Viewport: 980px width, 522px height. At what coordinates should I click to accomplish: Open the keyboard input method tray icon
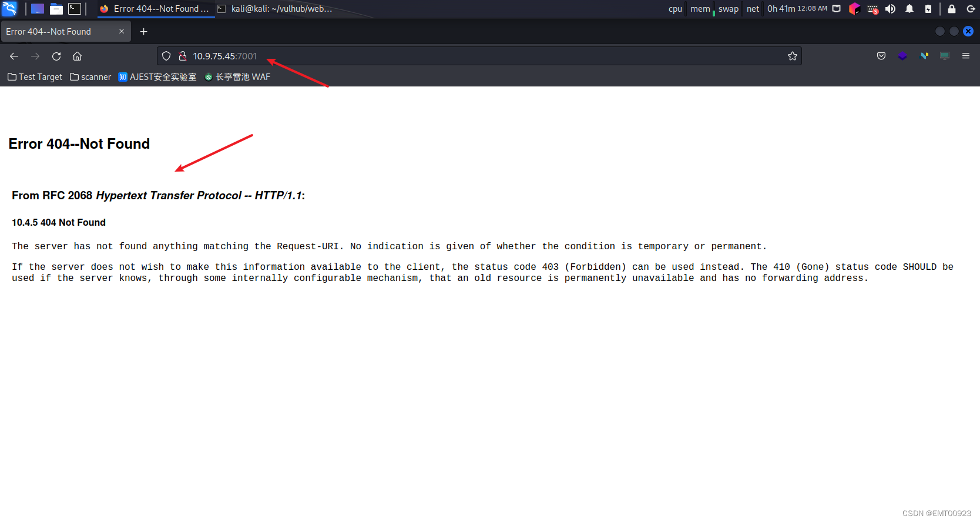tap(873, 9)
